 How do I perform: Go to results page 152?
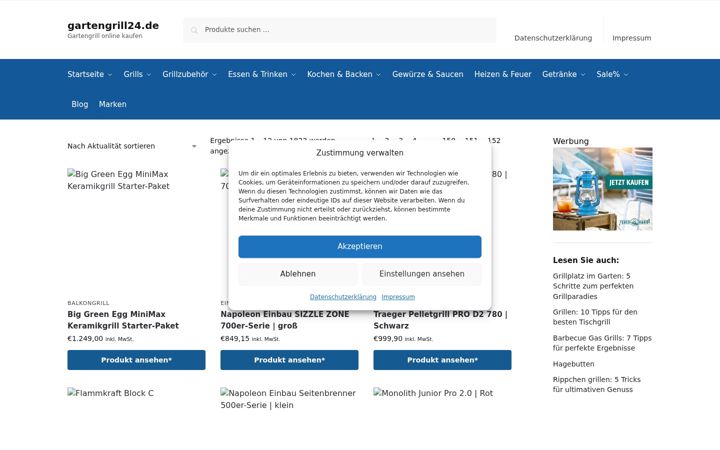click(494, 141)
